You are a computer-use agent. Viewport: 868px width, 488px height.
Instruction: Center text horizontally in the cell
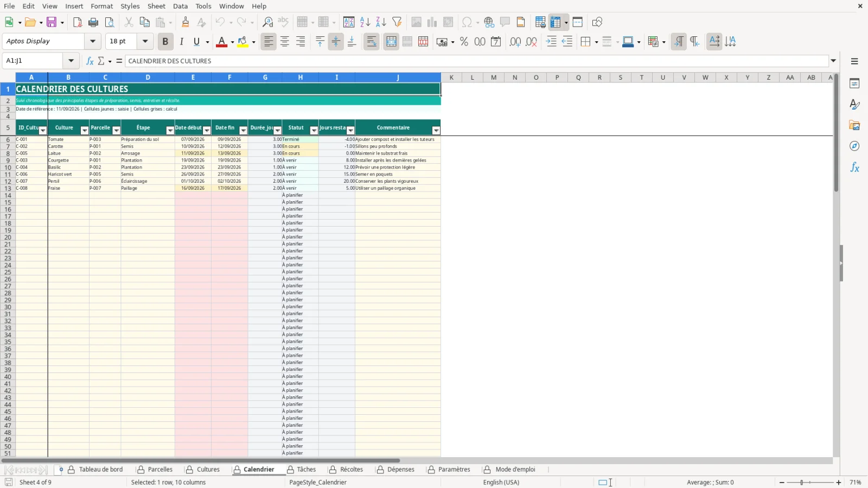point(285,42)
